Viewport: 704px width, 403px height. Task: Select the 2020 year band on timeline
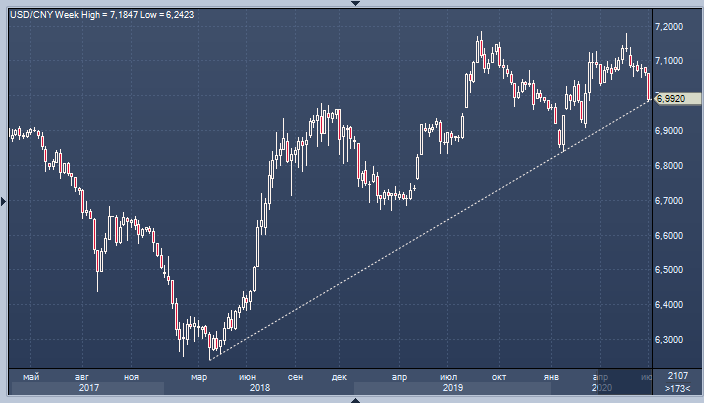pos(601,387)
